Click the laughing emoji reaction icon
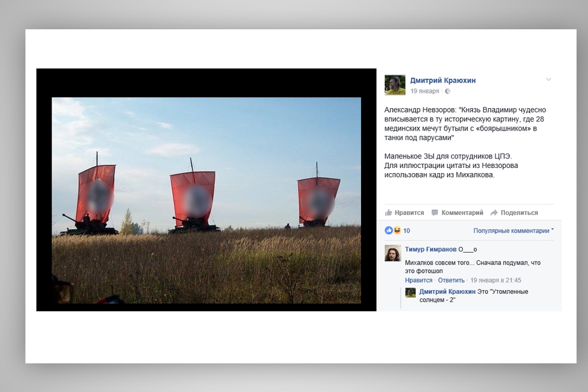Viewport: 588px width, 392px height. [x=397, y=230]
